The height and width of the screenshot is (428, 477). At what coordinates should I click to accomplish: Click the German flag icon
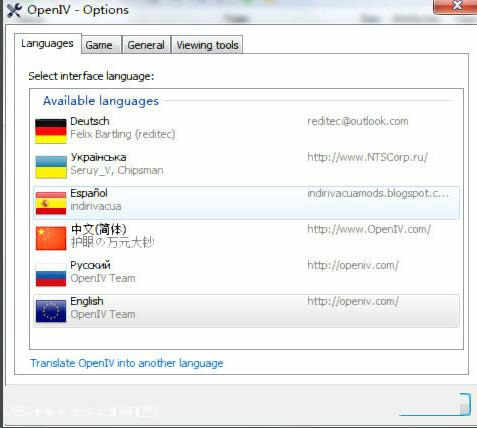coord(51,131)
